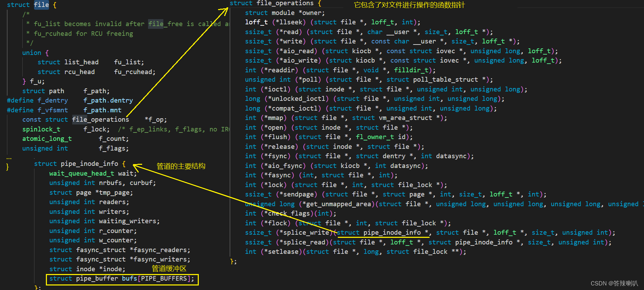This screenshot has width=644, height=290.
Task: Click 'struct inode *inode;' line
Action: 87,269
